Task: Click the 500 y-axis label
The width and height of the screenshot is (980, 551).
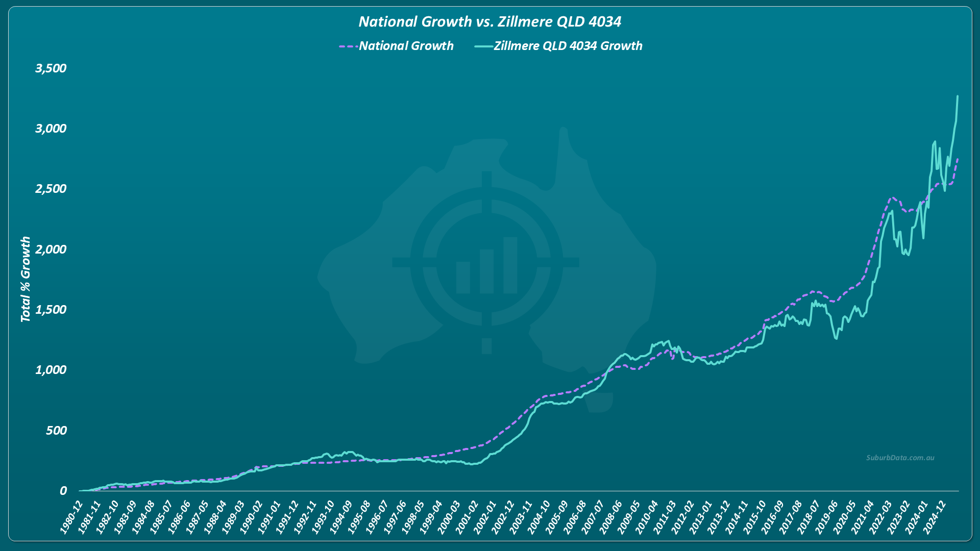Action: [56, 431]
